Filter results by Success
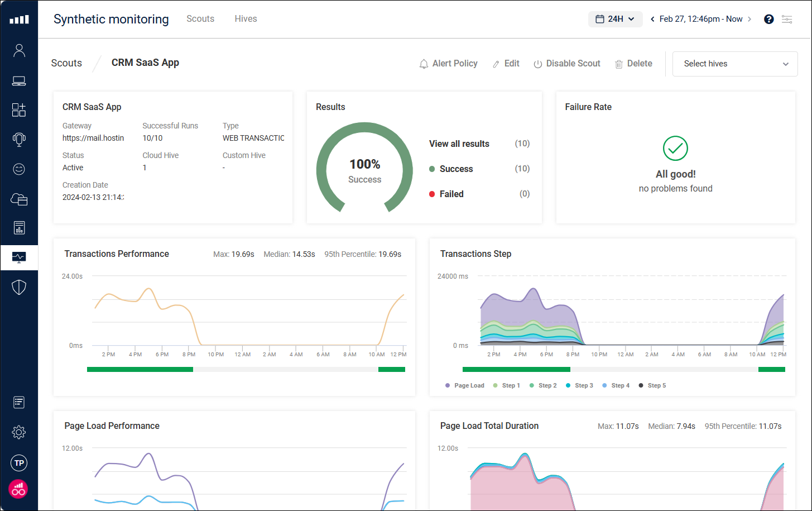 pos(456,169)
